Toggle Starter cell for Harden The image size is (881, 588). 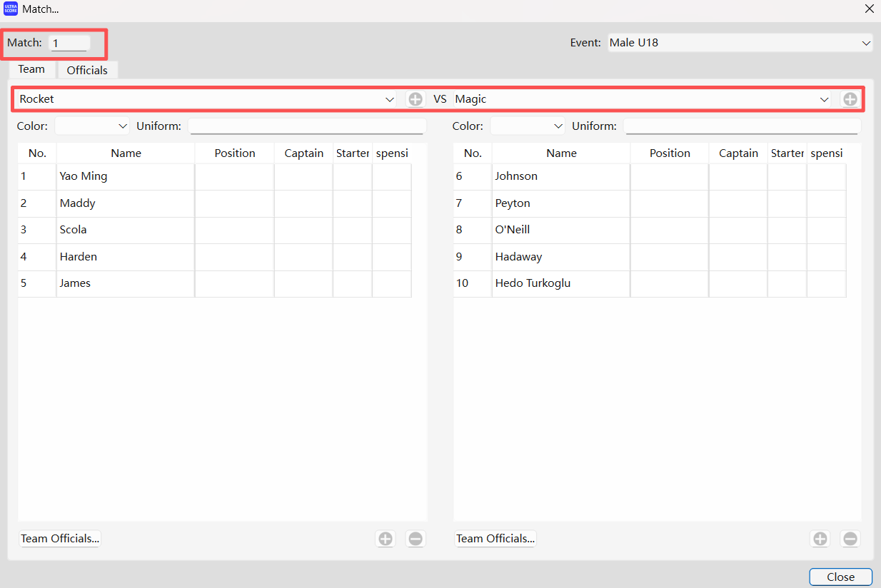[x=352, y=257]
